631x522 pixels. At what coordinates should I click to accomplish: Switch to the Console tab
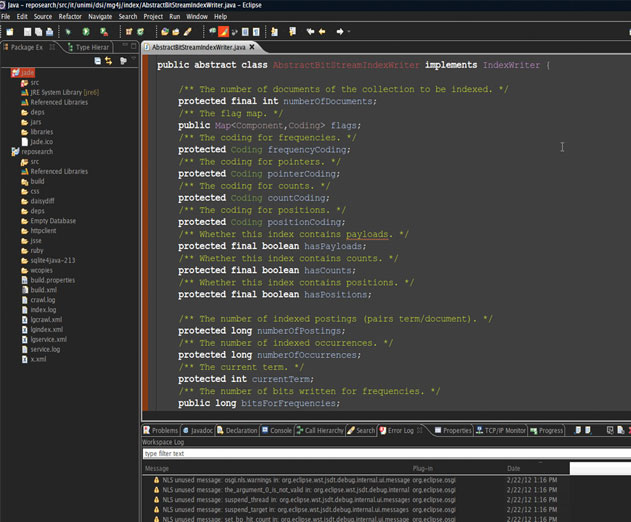(x=277, y=430)
